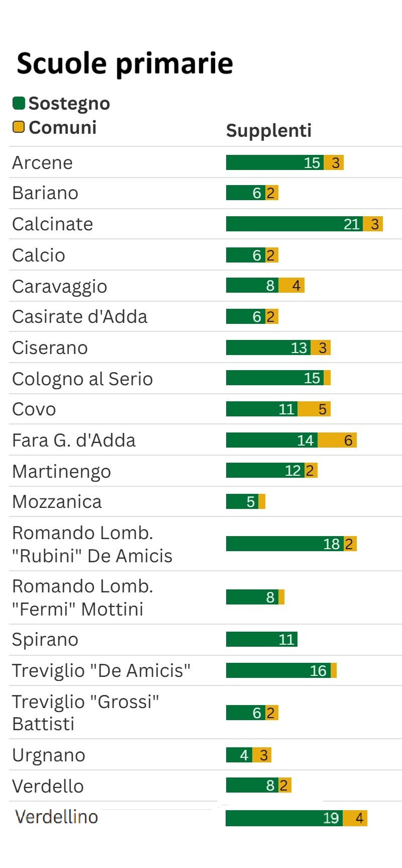Click Verdellino's green bar showing 19
The width and height of the screenshot is (402, 868).
point(284,818)
